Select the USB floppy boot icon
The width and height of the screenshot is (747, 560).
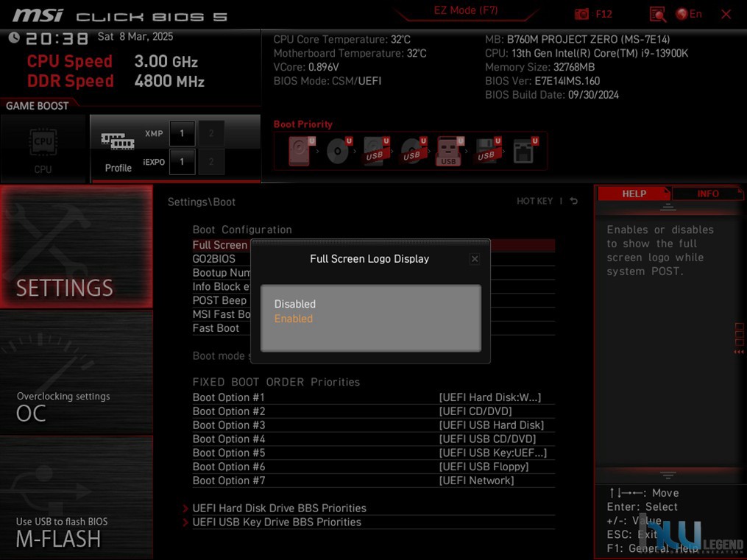[x=488, y=150]
